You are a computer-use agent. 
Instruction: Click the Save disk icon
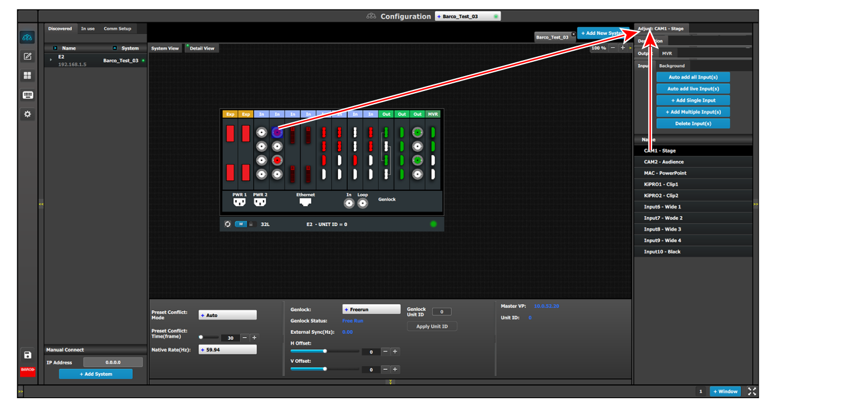tap(28, 355)
